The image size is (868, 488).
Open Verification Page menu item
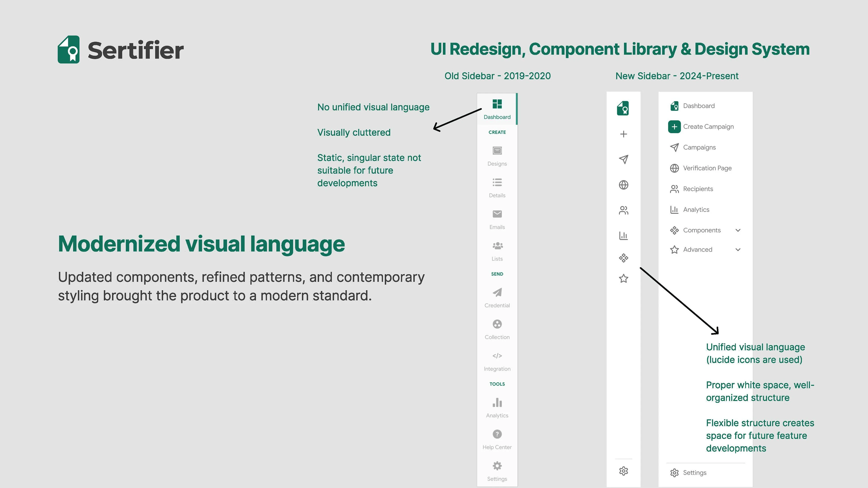point(707,168)
